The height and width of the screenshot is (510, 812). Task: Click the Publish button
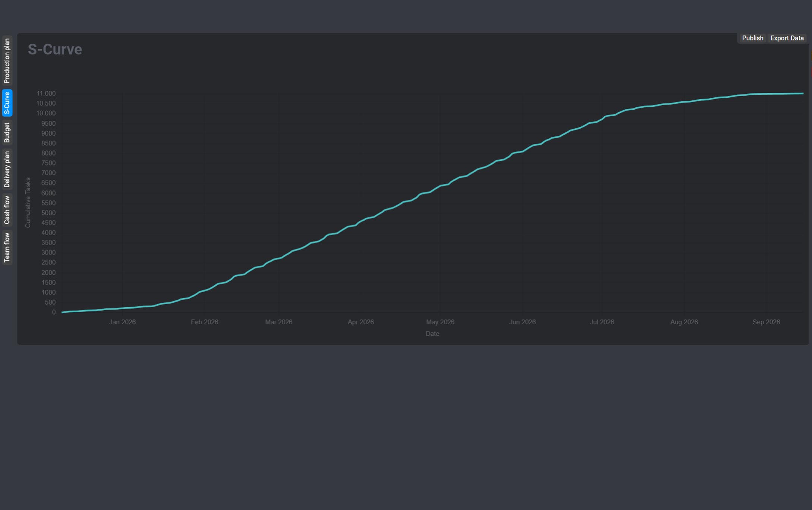[x=752, y=38]
